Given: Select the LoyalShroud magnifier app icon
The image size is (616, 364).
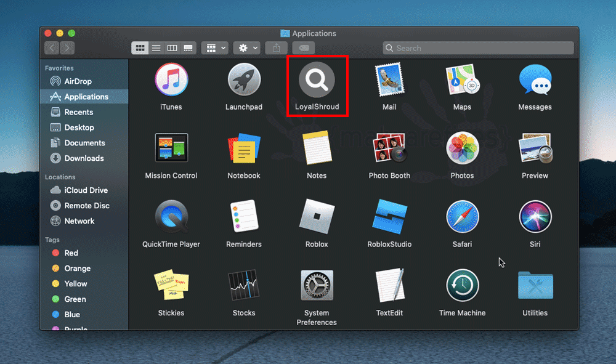Looking at the screenshot, I should coord(317,79).
